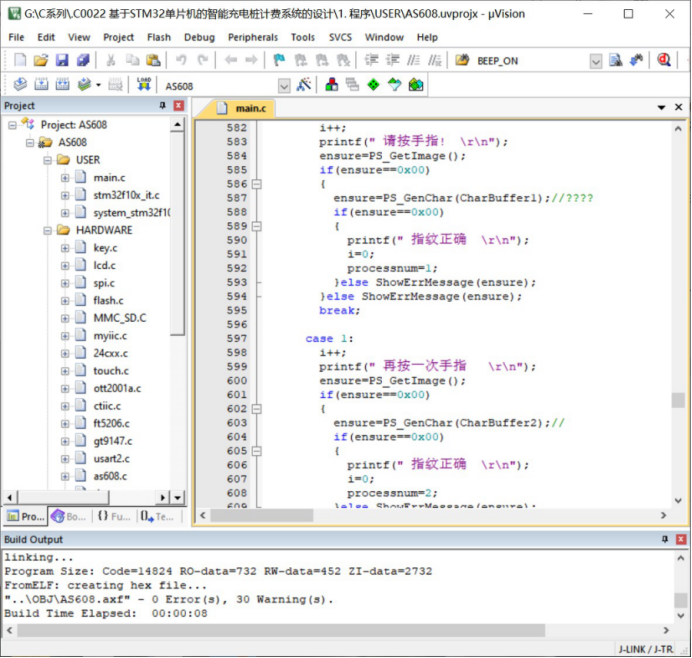692x658 pixels.
Task: Select usart2.c in project tree
Action: (x=111, y=459)
